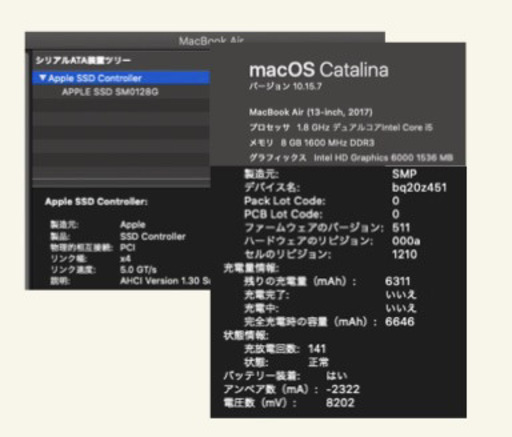Image resolution: width=512 pixels, height=437 pixels.
Task: Click the MacBook Air window title
Action: tap(211, 41)
